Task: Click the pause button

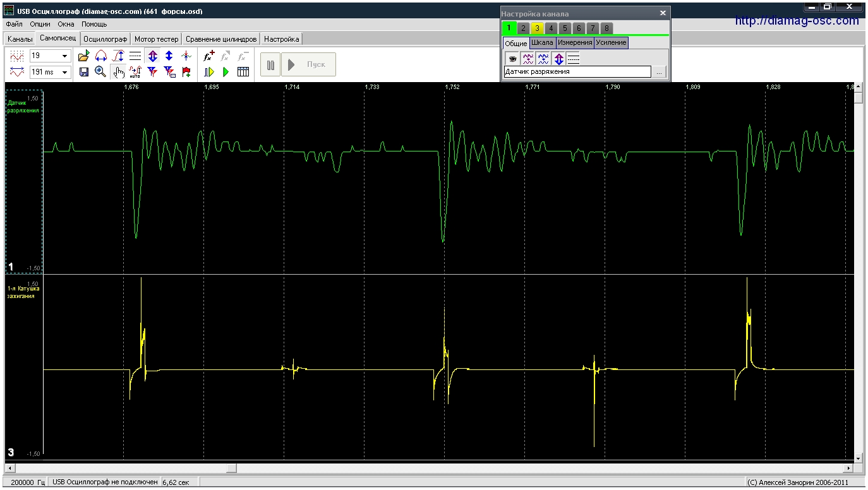Action: tap(270, 64)
